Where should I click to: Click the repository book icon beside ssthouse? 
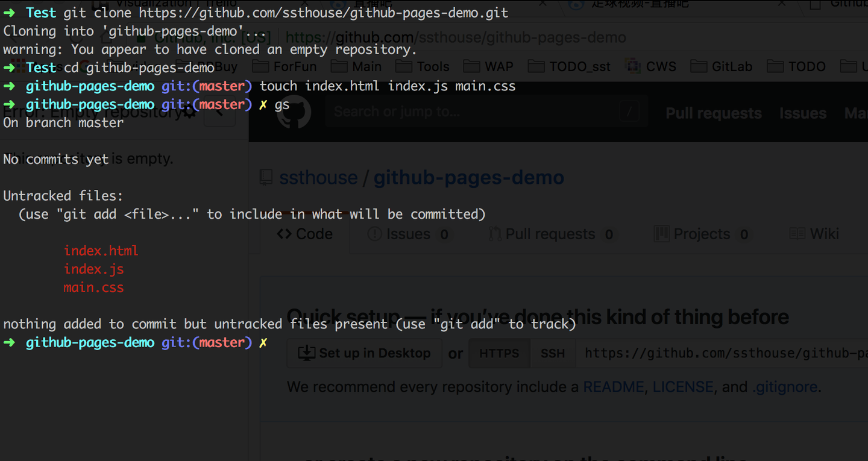[x=266, y=177]
